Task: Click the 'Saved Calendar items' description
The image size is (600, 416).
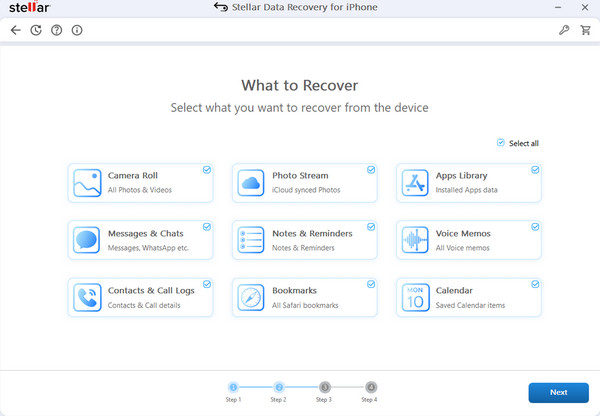Action: [470, 305]
